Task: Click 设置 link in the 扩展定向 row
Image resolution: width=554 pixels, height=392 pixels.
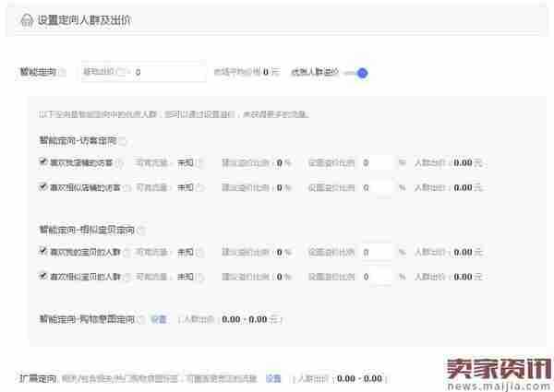Action: click(x=273, y=378)
